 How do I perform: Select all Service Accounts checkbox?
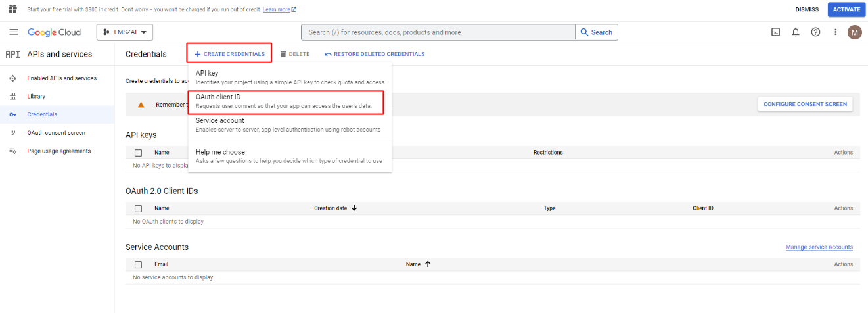click(138, 264)
